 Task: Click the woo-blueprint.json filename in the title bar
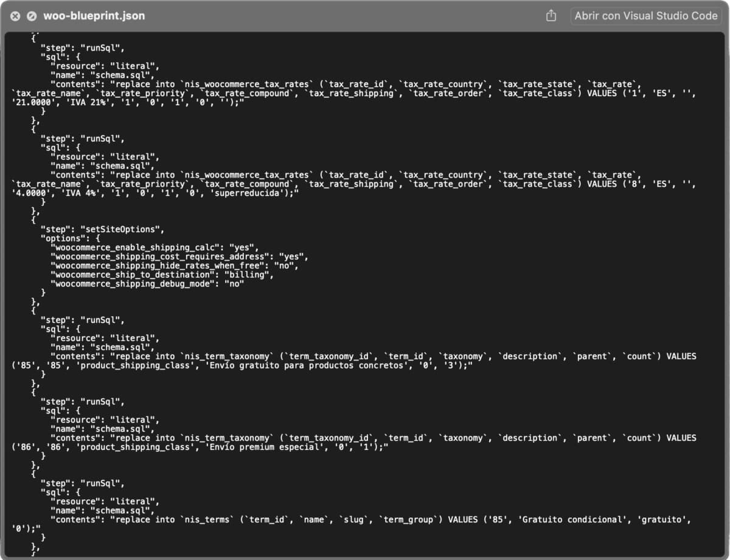pyautogui.click(x=93, y=16)
